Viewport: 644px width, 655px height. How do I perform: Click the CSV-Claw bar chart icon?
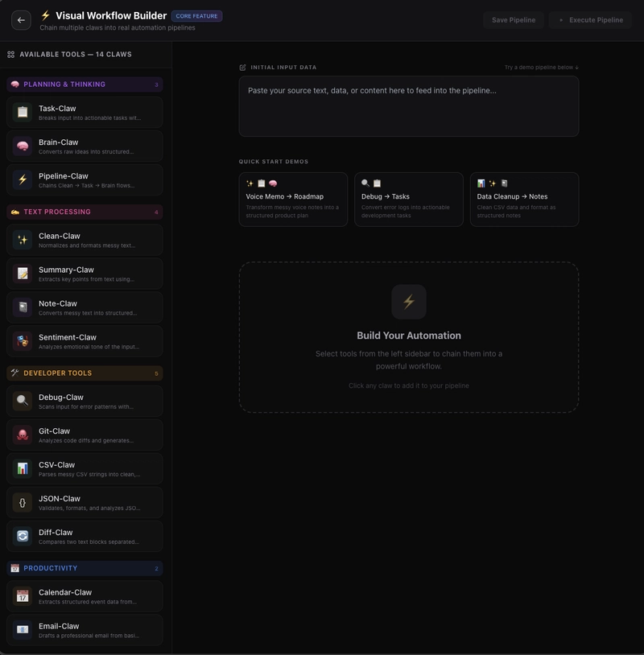[23, 468]
